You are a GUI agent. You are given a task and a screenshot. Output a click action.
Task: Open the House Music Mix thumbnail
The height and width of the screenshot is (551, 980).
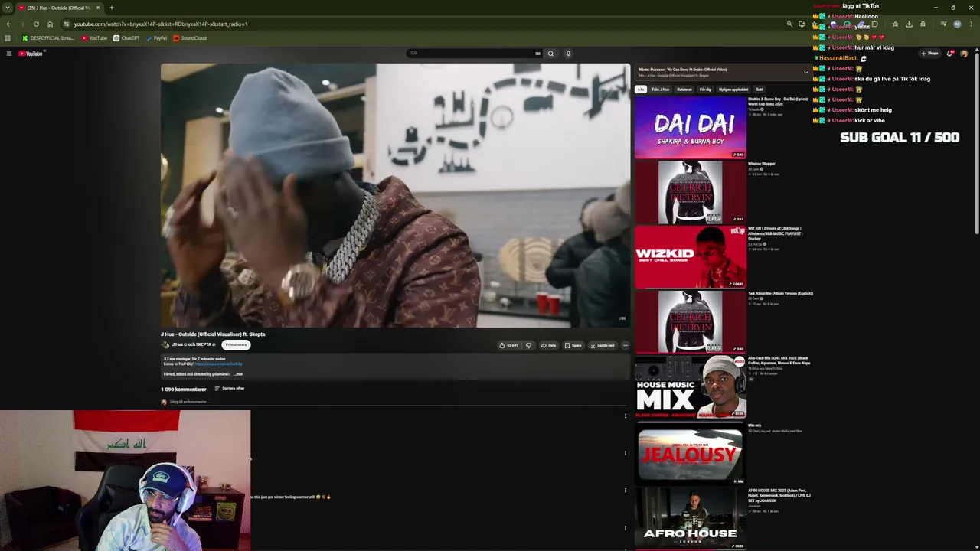(691, 387)
